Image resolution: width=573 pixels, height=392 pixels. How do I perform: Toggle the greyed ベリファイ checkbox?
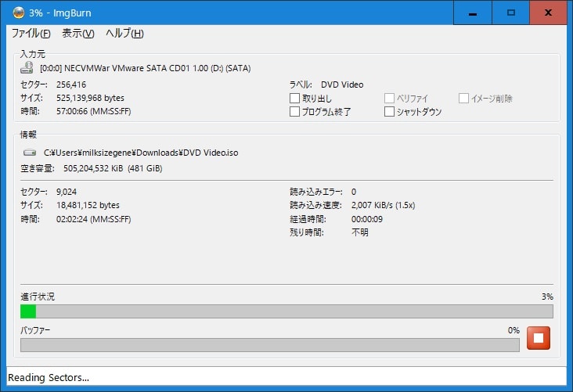(x=389, y=99)
